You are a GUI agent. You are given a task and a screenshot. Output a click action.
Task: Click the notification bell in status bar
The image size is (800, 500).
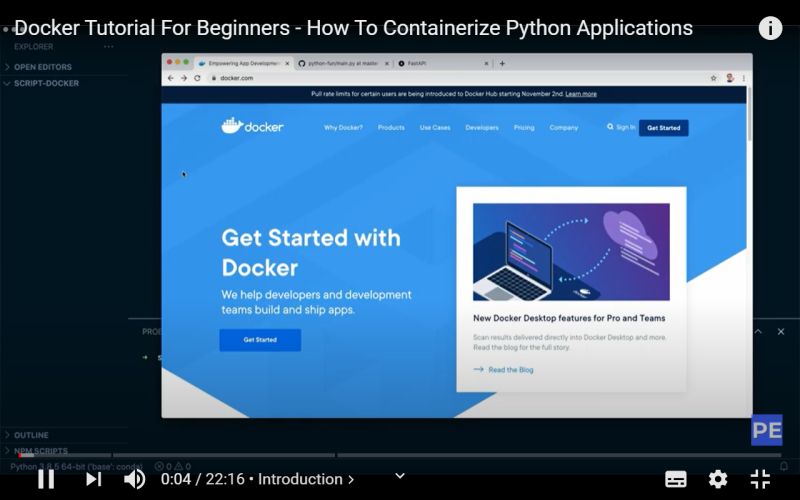[784, 466]
